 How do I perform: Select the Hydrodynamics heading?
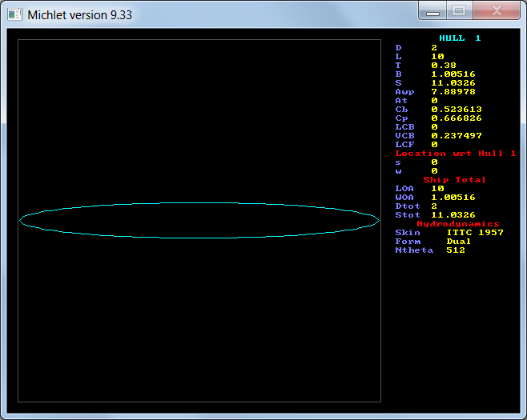tap(457, 224)
